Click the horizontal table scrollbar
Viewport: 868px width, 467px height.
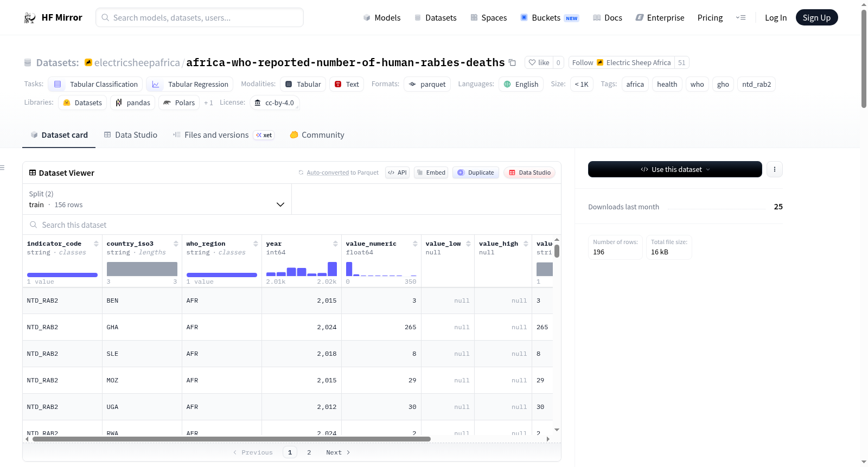tap(232, 439)
